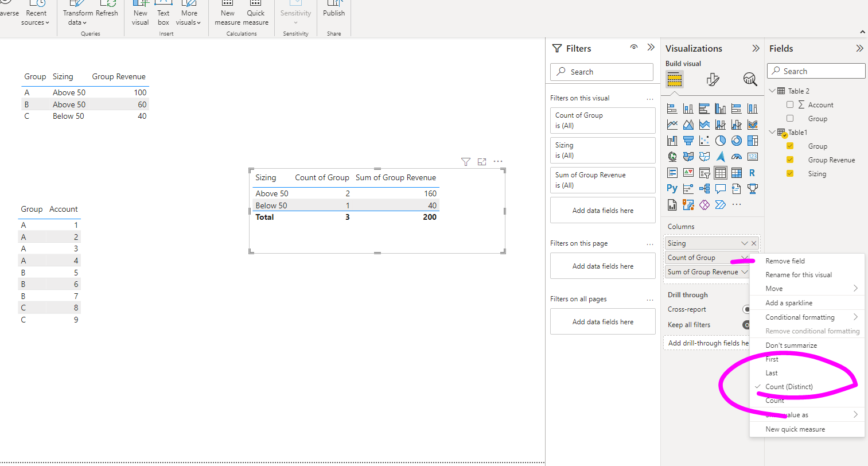
Task: Select Count (Distinct) aggregation
Action: point(807,387)
